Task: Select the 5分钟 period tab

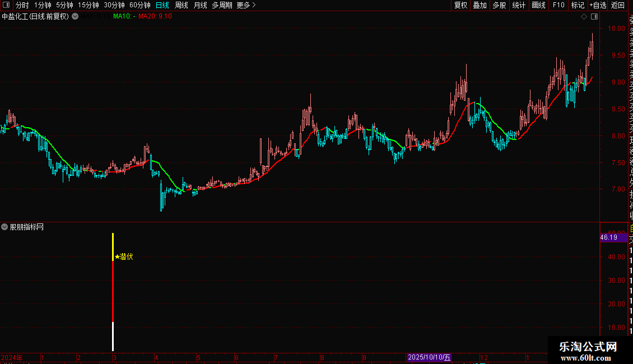Action: pos(64,5)
